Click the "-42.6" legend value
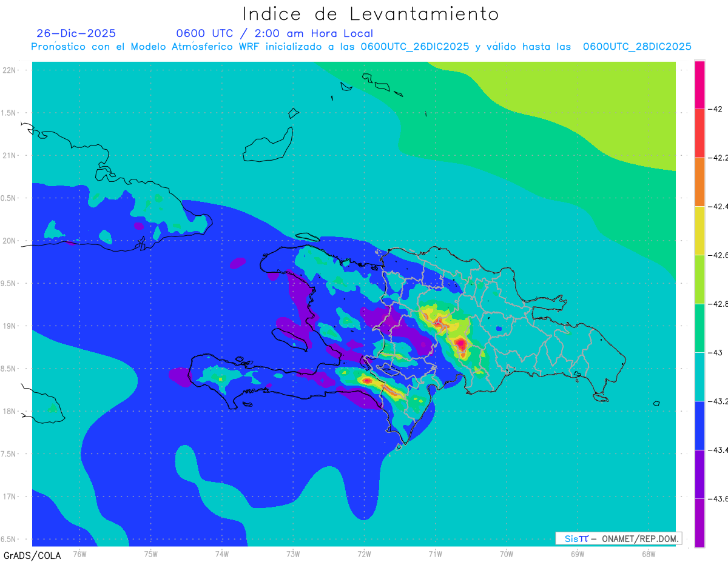The width and height of the screenshot is (728, 562). [x=719, y=255]
